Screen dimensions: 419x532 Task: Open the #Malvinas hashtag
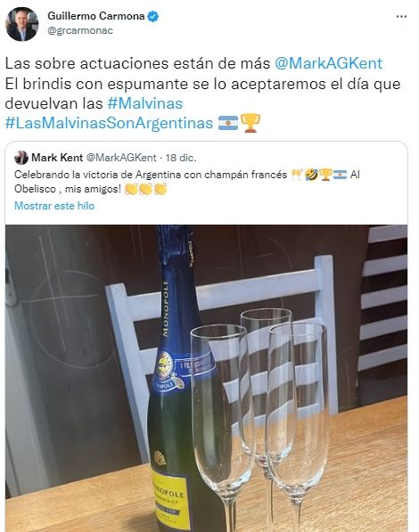145,103
